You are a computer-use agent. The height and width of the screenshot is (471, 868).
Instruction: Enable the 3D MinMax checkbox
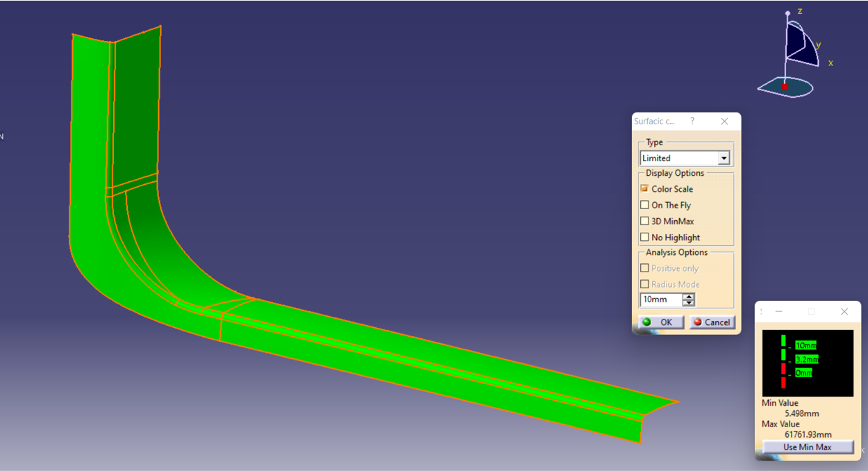pos(644,221)
